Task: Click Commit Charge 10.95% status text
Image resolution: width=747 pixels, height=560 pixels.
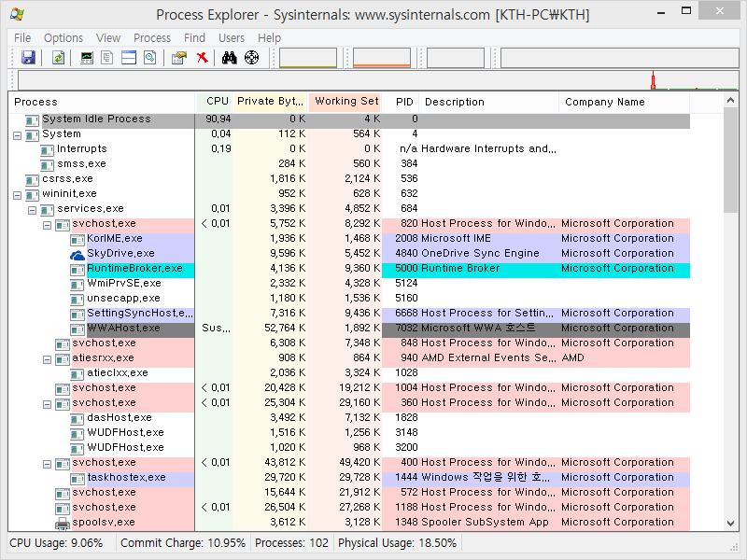Action: (183, 543)
